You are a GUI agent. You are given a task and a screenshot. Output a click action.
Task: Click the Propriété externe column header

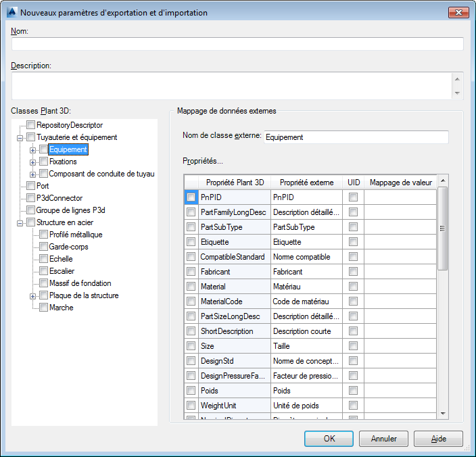306,183
